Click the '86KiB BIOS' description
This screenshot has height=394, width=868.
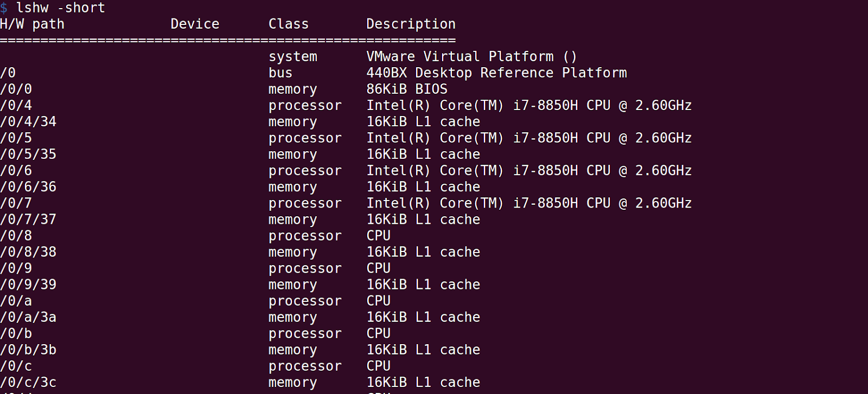point(407,89)
